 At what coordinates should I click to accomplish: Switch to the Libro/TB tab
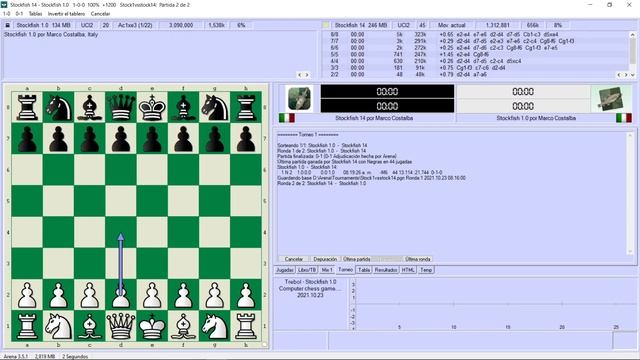click(307, 270)
